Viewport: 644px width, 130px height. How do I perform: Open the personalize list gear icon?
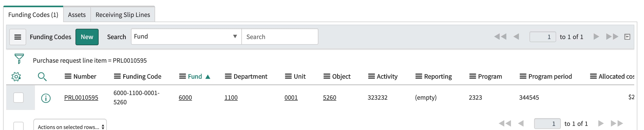pyautogui.click(x=16, y=77)
